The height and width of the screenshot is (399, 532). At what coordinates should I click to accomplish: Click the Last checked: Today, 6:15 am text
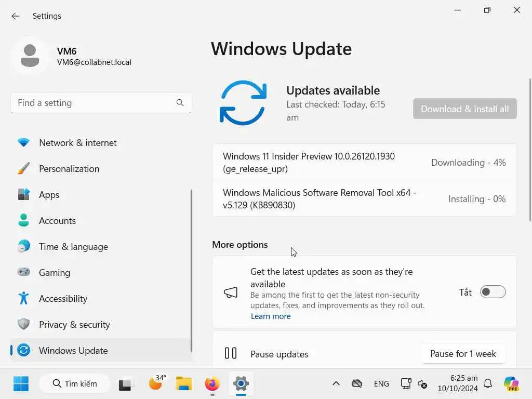336,111
